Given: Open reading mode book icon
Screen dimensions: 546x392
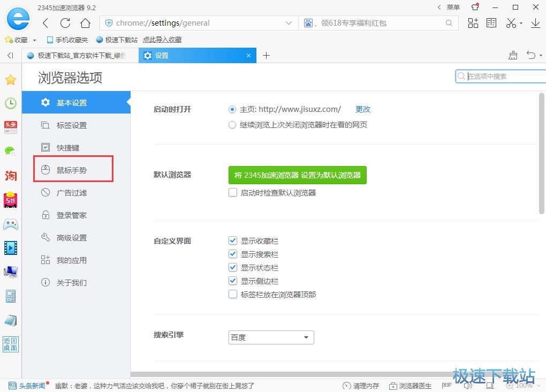Looking at the screenshot, I should (x=491, y=23).
